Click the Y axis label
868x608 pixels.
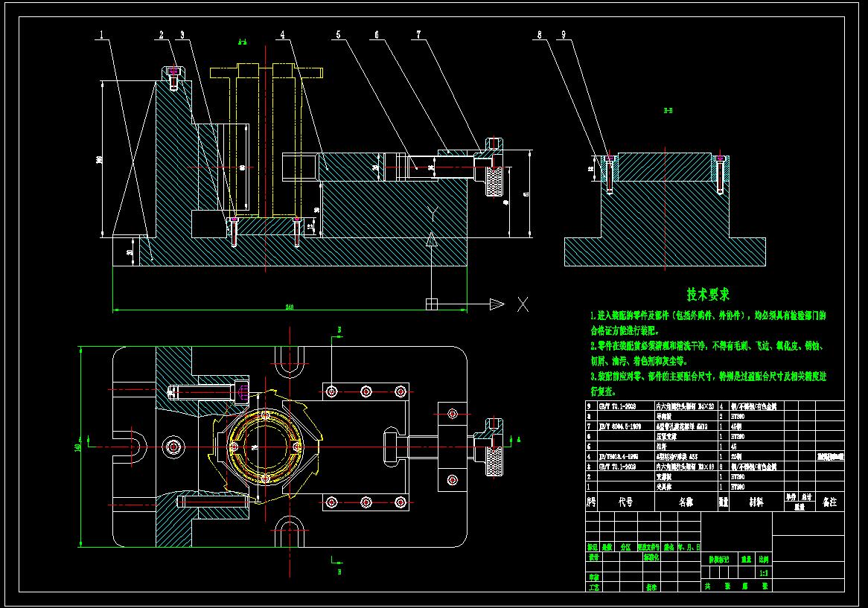coord(433,214)
